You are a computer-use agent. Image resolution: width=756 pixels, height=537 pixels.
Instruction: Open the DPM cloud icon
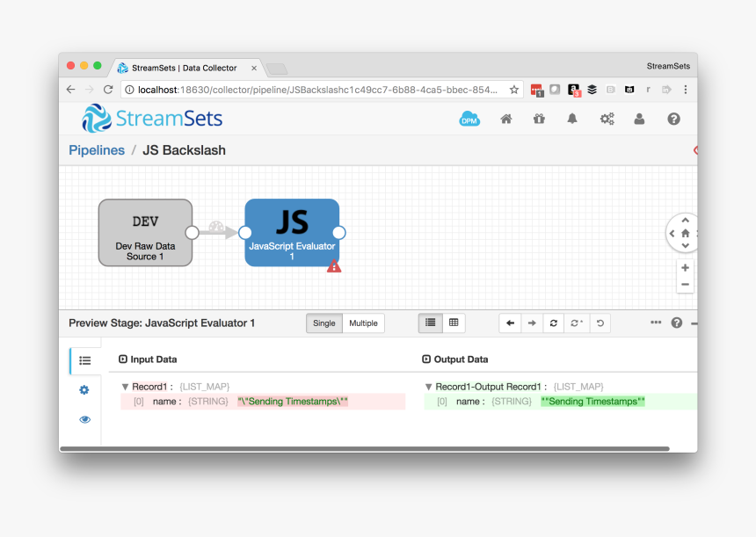point(469,120)
